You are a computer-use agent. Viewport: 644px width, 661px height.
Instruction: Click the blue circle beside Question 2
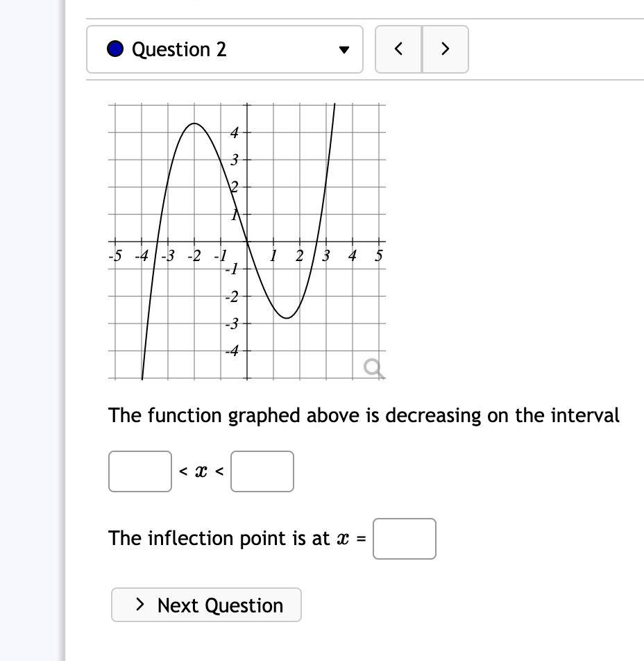[x=115, y=49]
